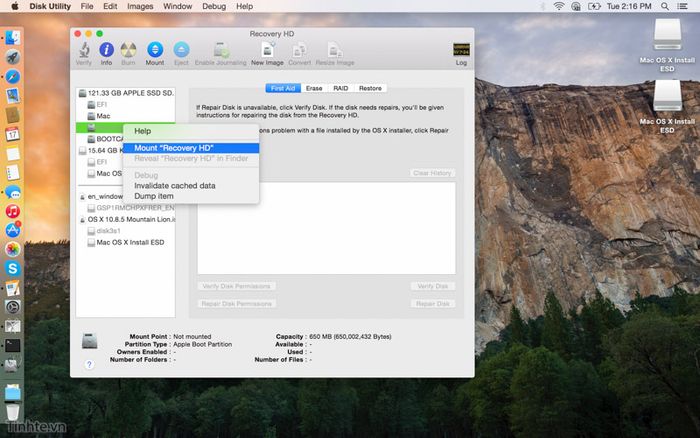
Task: Open Notification Center in menu bar
Action: tap(683, 6)
